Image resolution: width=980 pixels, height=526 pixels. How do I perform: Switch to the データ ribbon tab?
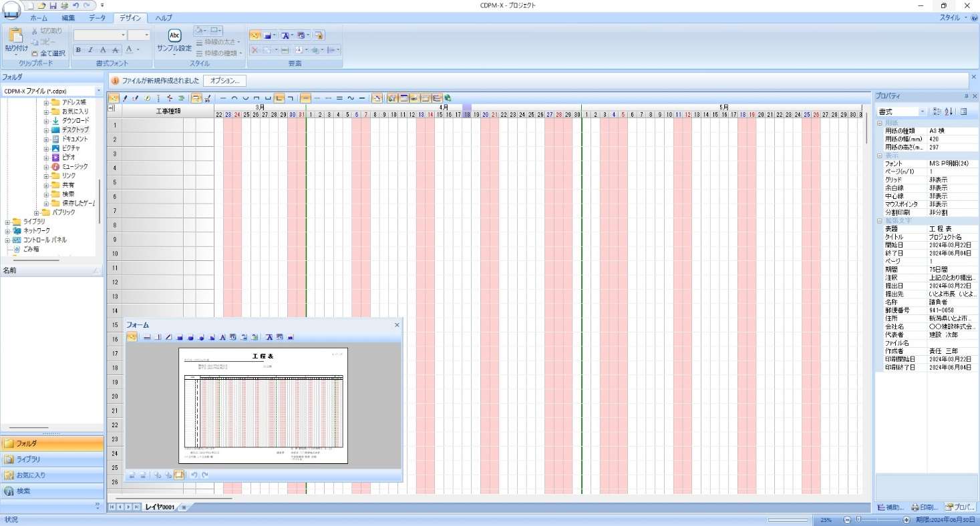(98, 18)
